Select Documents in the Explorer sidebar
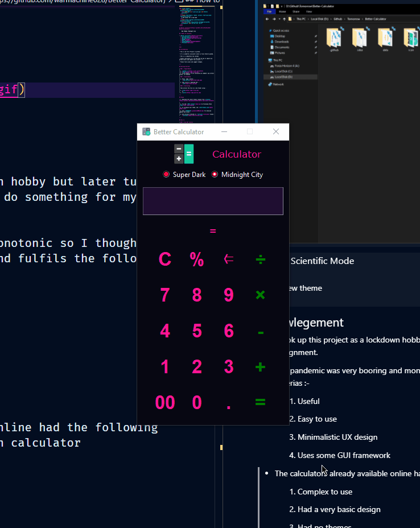Screen dimensions: 420x528 [x=282, y=47]
